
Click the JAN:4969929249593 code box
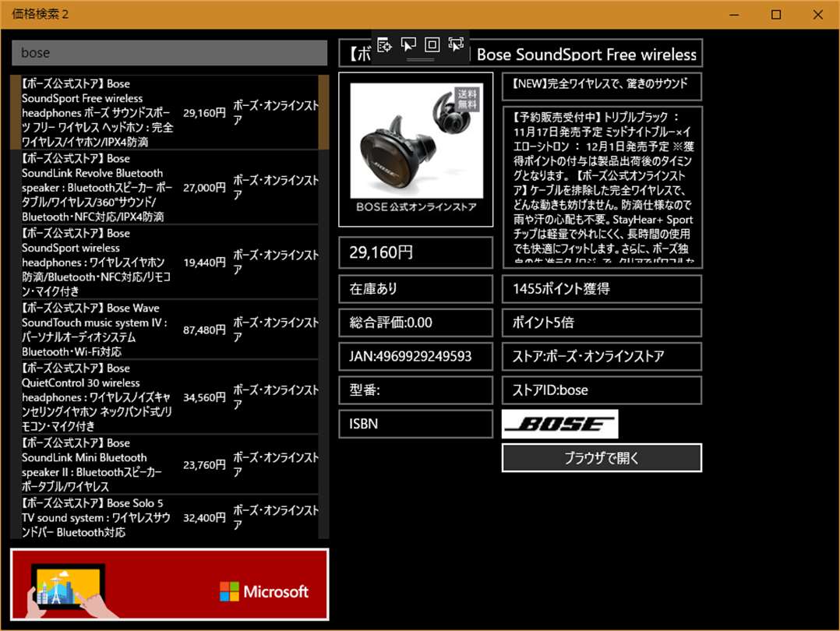pos(416,356)
